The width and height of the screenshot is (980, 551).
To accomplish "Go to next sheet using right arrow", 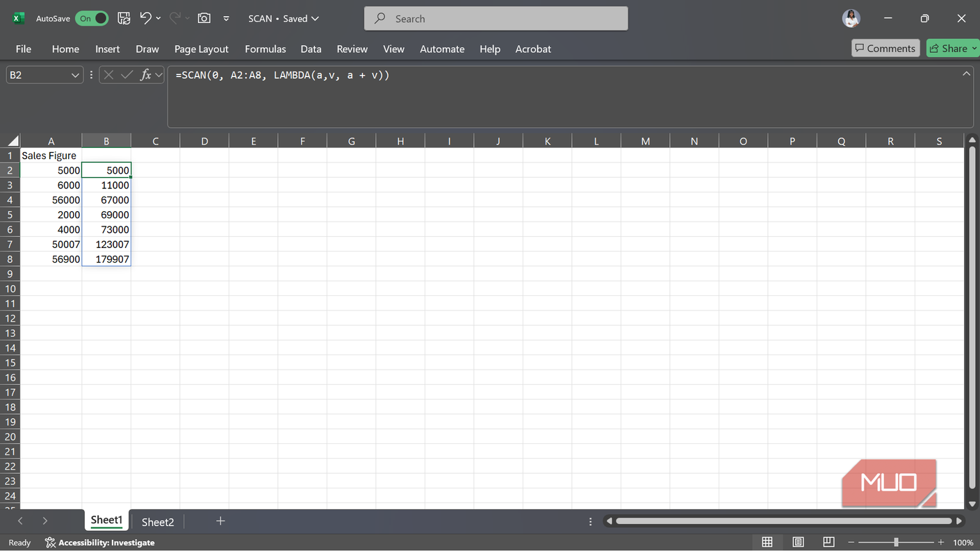I will [x=45, y=521].
